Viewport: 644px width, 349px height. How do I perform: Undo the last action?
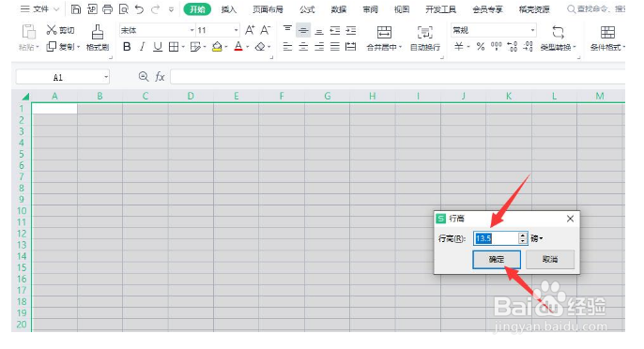tap(139, 9)
